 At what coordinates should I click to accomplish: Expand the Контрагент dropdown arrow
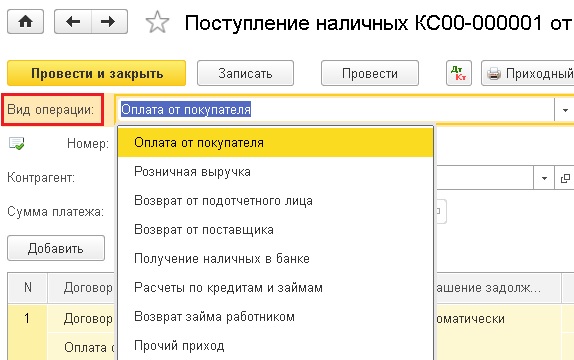tap(544, 178)
